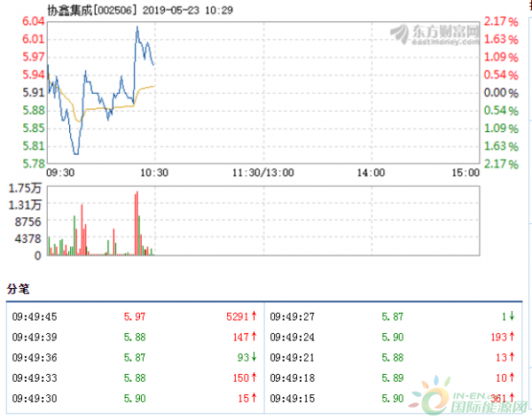Image resolution: width=532 pixels, height=420 pixels.
Task: Select the 5.85 price axis label
Action: [x=34, y=128]
